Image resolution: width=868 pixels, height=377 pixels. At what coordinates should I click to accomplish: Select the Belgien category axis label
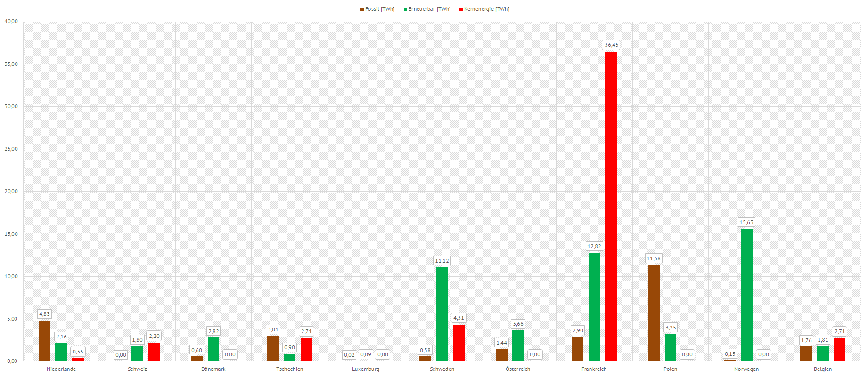click(823, 369)
